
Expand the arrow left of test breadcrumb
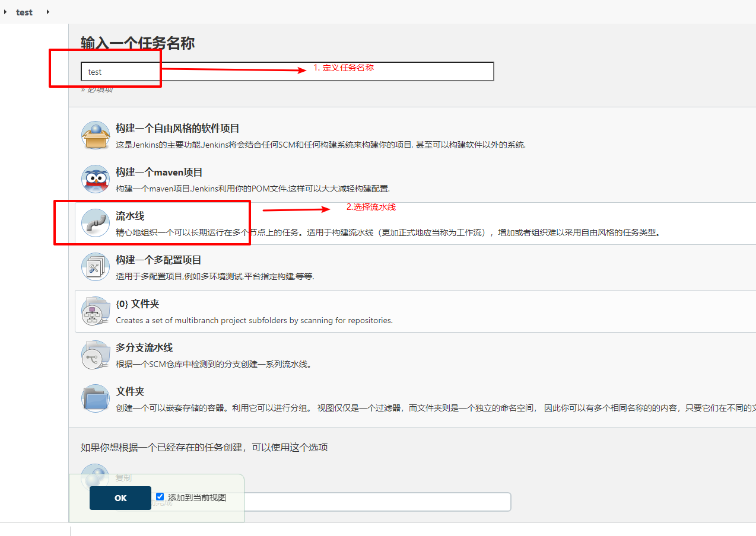(5, 12)
